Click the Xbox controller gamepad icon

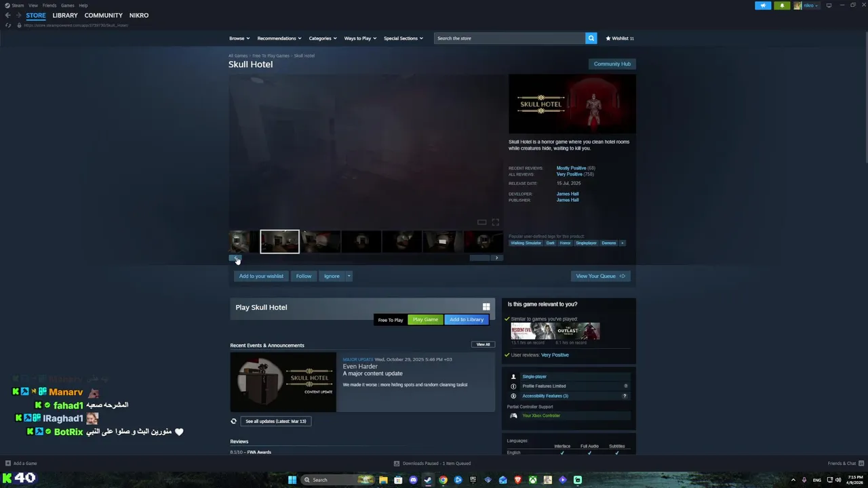click(x=513, y=415)
